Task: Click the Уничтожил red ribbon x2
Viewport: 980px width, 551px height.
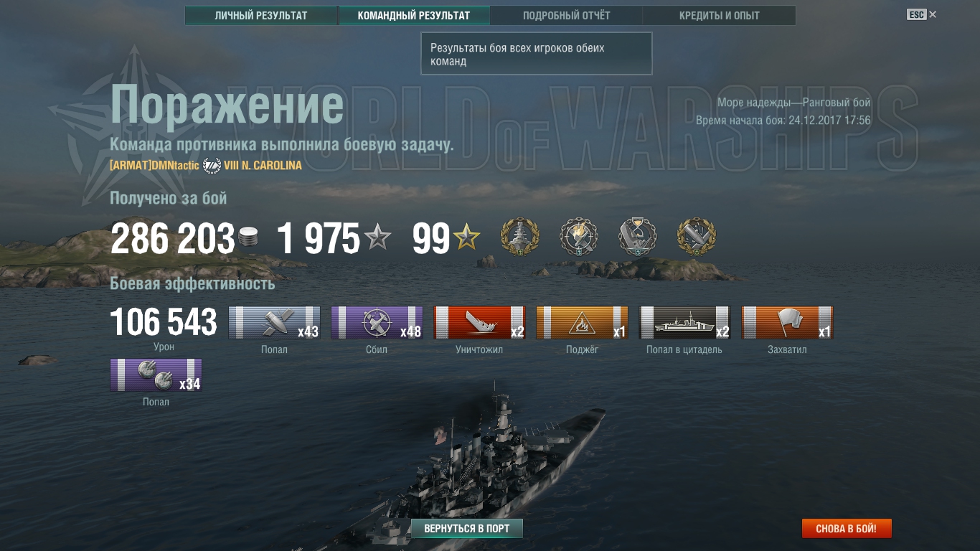Action: [x=479, y=323]
